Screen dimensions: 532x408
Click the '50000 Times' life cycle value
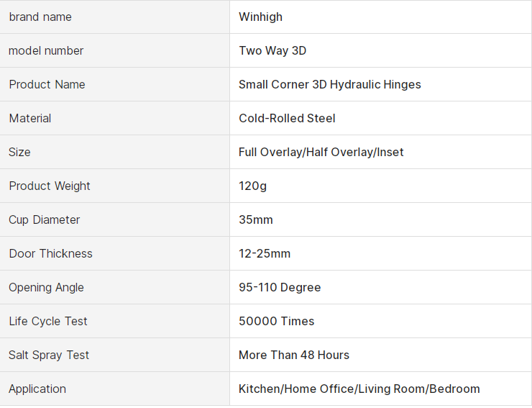(277, 321)
